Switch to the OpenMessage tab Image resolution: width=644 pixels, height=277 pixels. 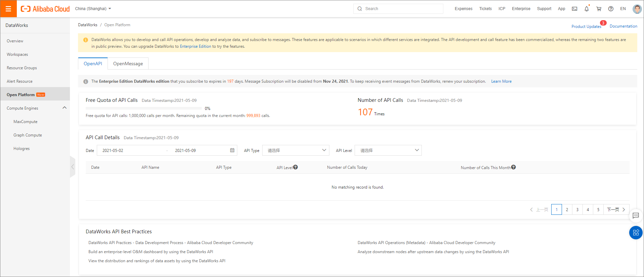pos(128,64)
